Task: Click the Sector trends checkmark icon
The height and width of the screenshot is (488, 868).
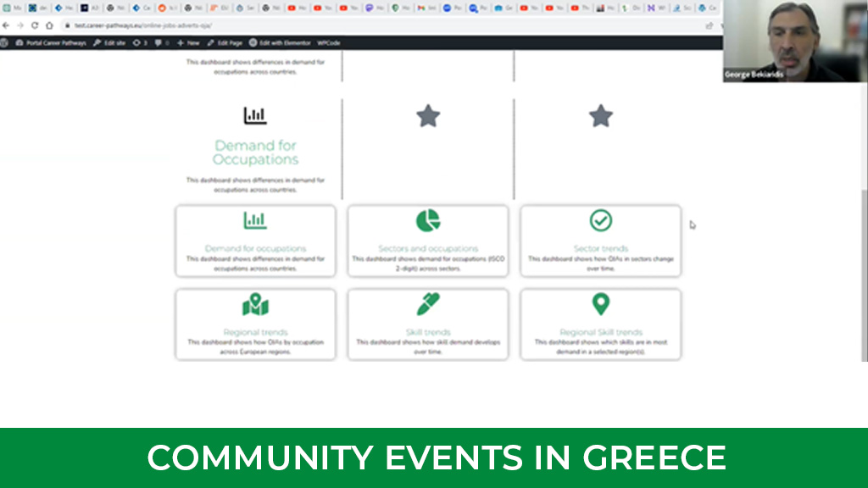Action: tap(599, 219)
